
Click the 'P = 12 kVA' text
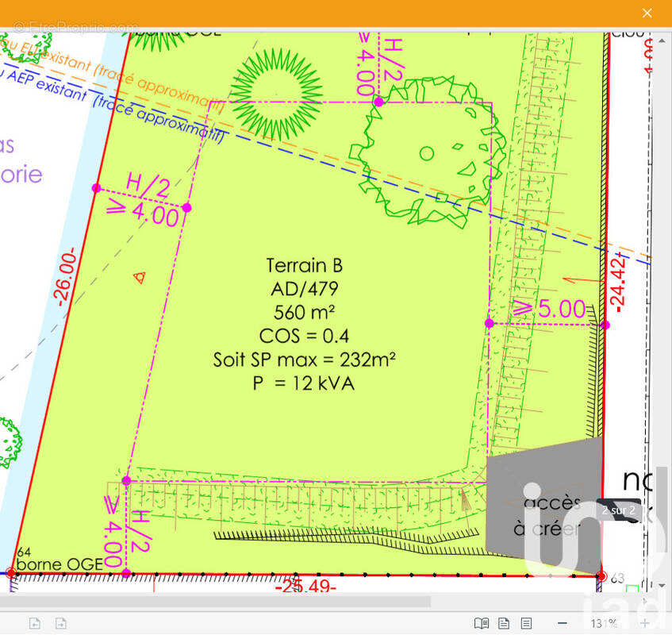[x=303, y=383]
